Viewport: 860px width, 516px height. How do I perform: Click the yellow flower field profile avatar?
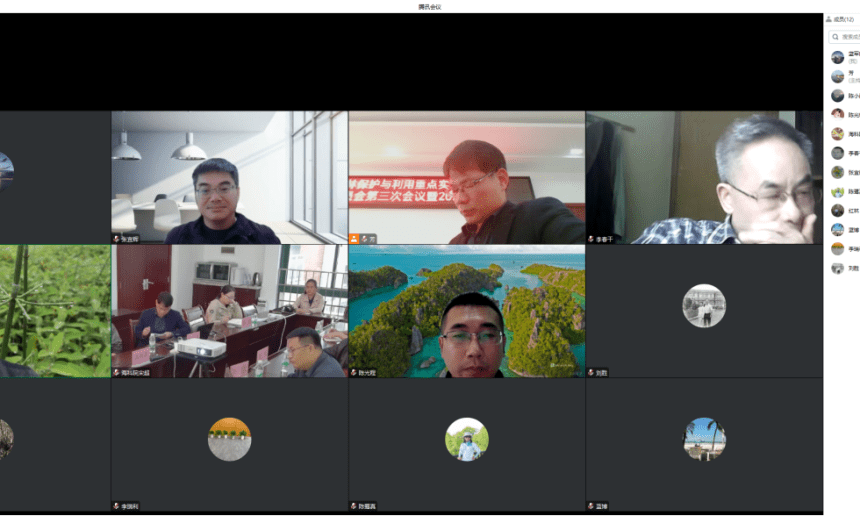(x=229, y=439)
